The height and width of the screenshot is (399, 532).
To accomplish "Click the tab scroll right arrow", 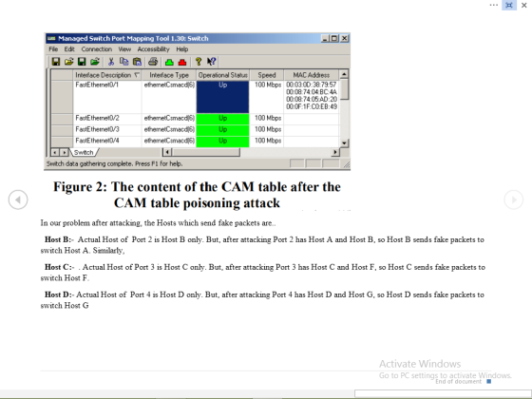I will 64,153.
